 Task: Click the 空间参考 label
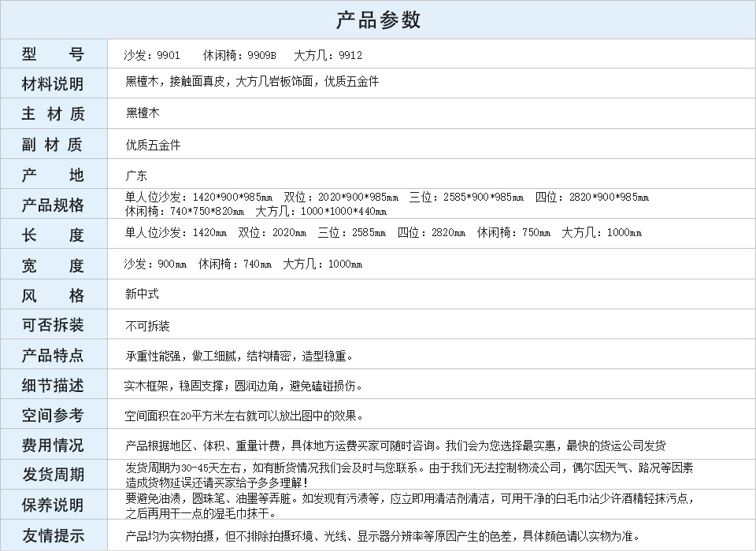[x=53, y=415]
